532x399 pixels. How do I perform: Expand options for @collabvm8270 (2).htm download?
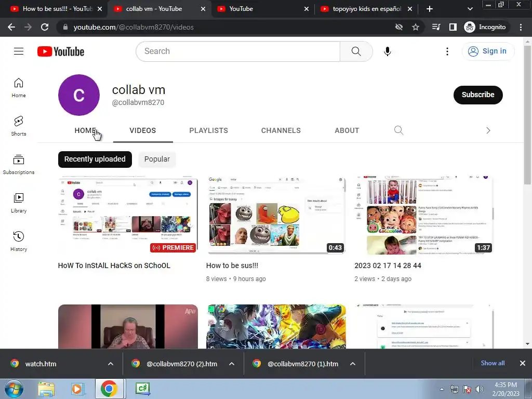(x=232, y=364)
